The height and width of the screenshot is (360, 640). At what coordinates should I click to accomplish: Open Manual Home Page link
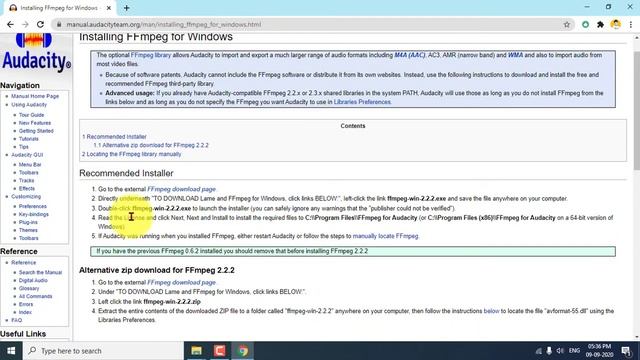35,96
